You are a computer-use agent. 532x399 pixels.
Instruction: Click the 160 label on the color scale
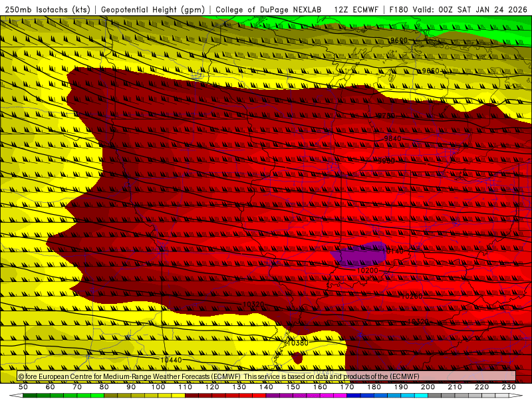(320, 387)
